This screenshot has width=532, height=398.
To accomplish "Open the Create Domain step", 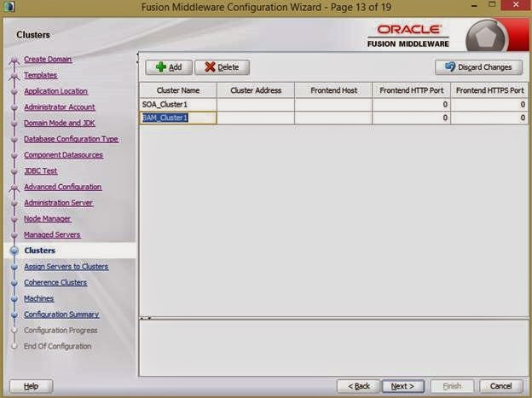I will point(48,59).
